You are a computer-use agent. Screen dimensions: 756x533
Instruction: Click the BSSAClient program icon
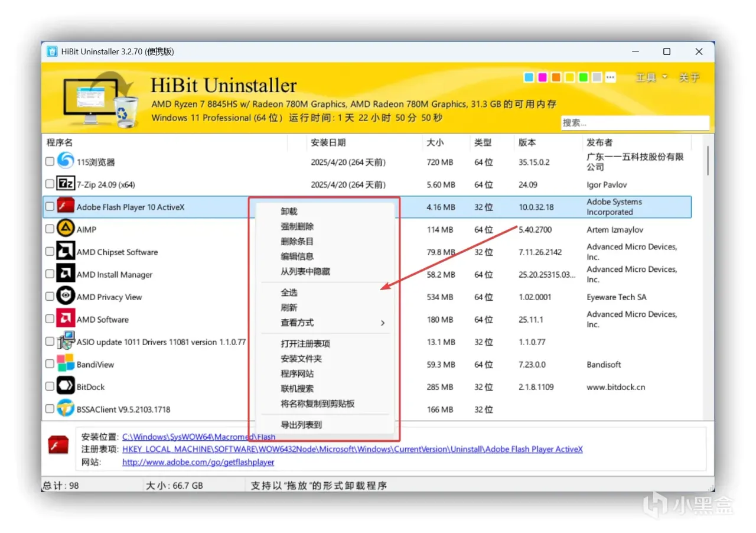point(66,409)
